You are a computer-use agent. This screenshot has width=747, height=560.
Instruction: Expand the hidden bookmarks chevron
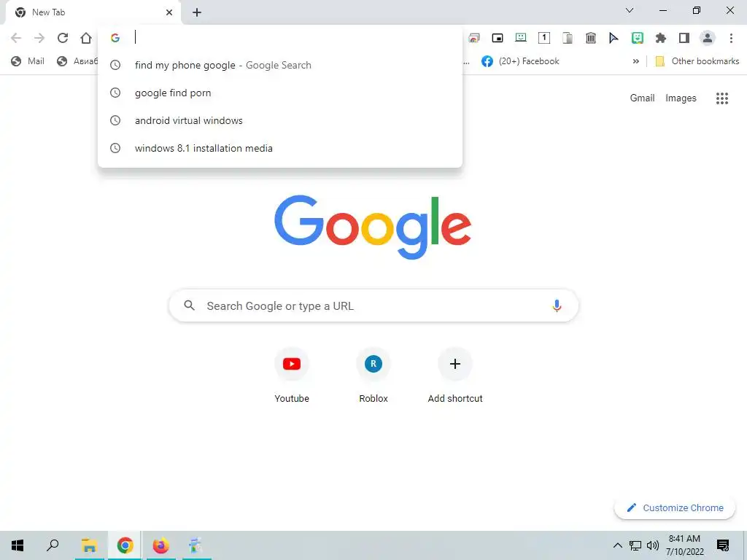[x=635, y=61]
